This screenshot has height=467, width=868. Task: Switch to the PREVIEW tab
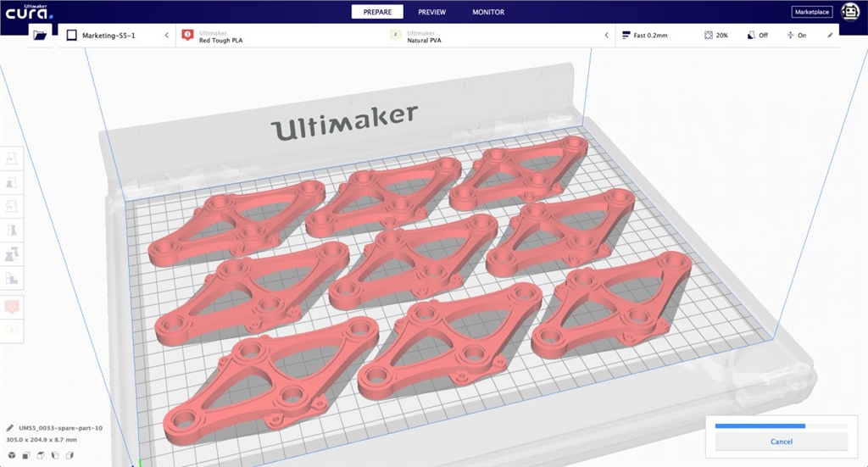[x=431, y=12]
